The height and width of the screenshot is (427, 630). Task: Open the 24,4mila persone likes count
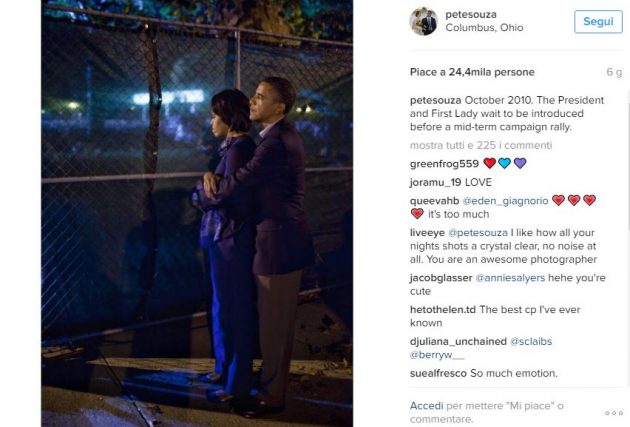click(491, 72)
